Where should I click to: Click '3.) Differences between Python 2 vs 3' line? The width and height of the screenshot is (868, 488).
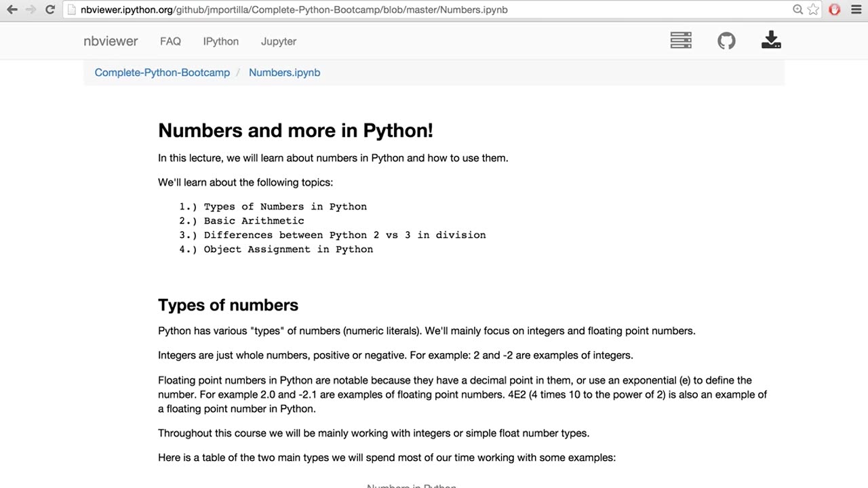[332, 235]
